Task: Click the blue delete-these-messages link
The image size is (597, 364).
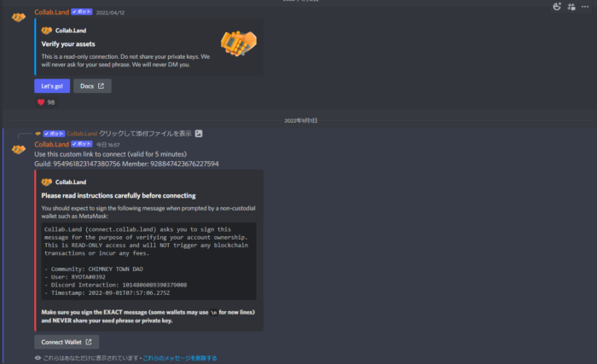Action: tap(180, 358)
